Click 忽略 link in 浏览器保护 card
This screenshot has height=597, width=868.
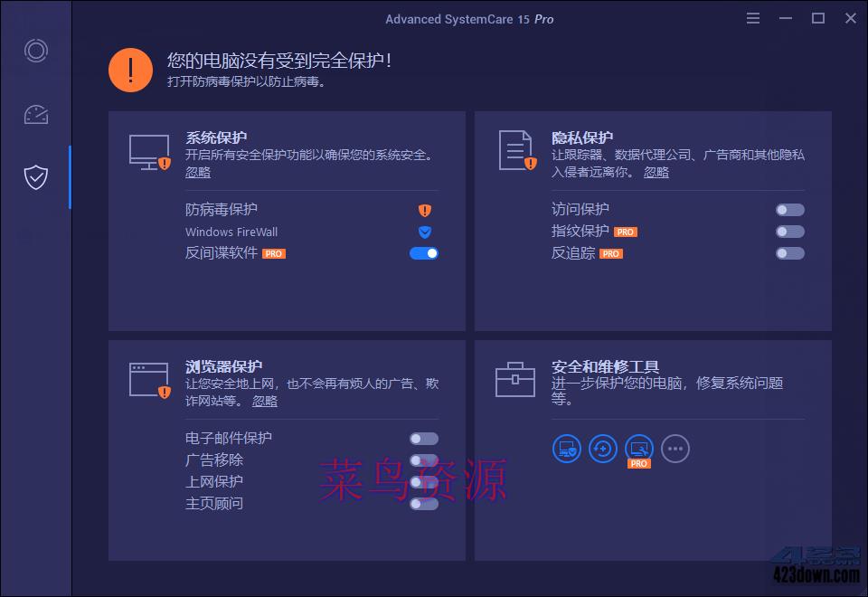coord(265,401)
